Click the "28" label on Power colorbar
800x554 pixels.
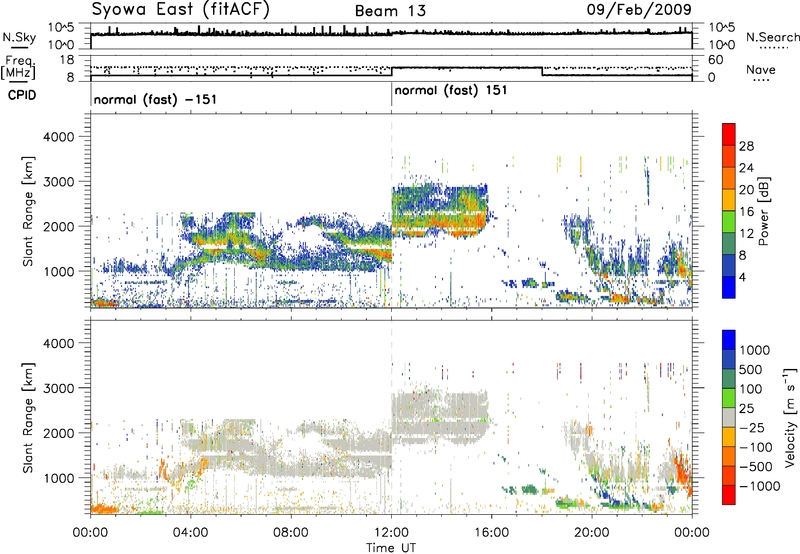tap(746, 146)
